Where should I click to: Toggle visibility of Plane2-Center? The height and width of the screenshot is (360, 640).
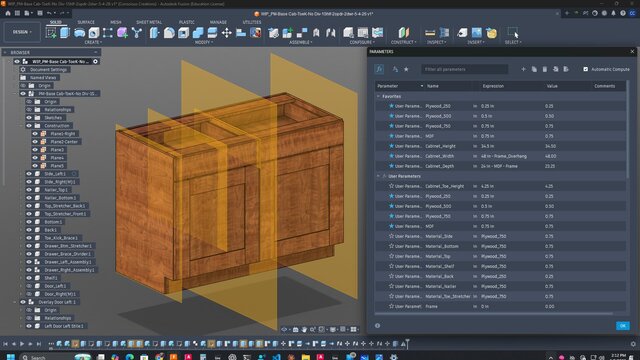point(36,142)
